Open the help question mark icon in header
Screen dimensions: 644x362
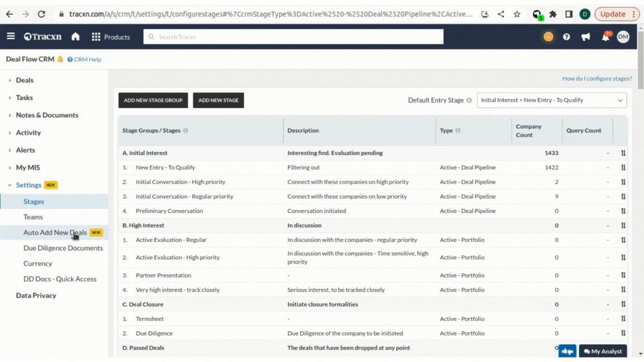coord(566,37)
